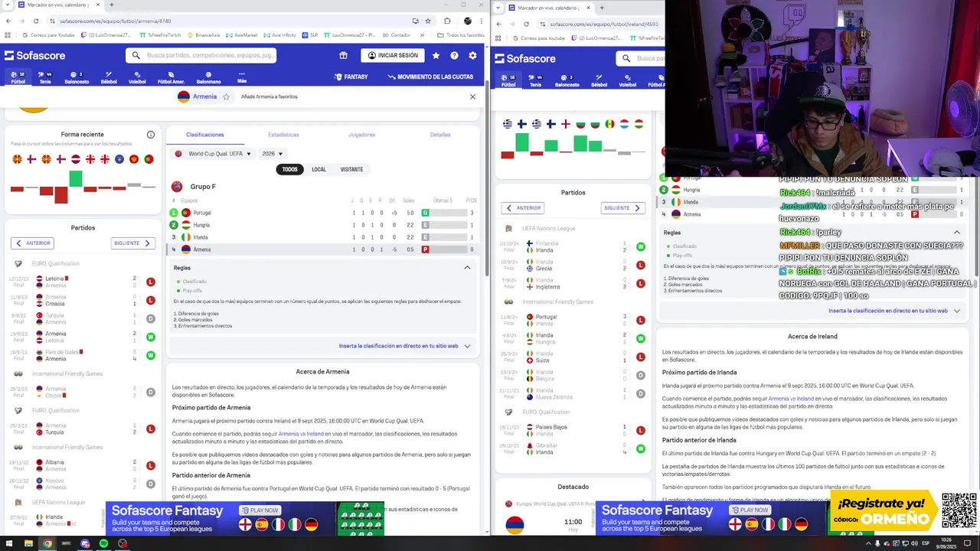Image resolution: width=980 pixels, height=551 pixels.
Task: Expand embed standings option in Armenia window
Action: coord(467,346)
